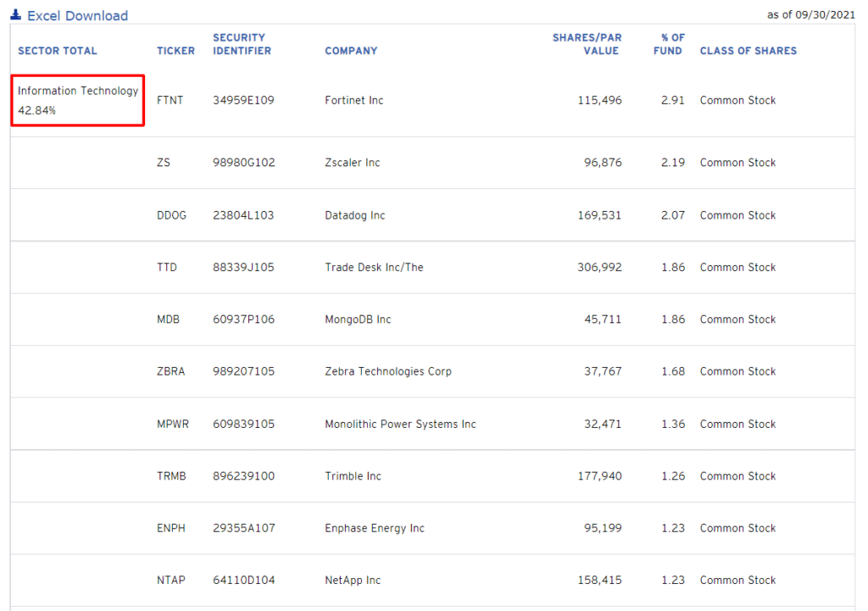Click identifier 34959E109
Image resolution: width=868 pixels, height=611 pixels.
[x=243, y=100]
